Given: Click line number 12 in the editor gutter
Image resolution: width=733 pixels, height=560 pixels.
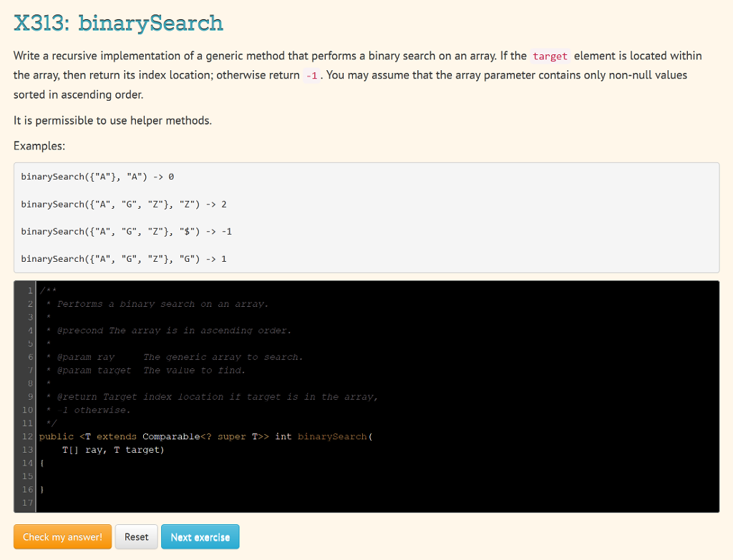Looking at the screenshot, I should click(x=27, y=436).
